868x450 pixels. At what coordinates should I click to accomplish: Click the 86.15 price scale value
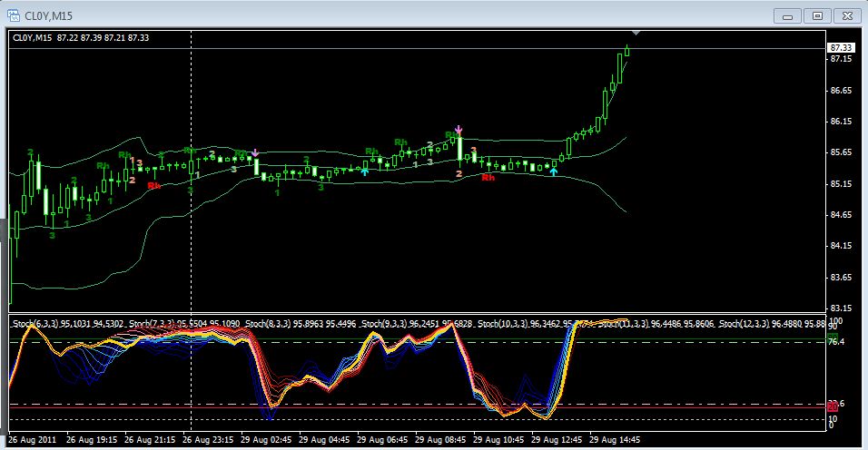click(842, 121)
